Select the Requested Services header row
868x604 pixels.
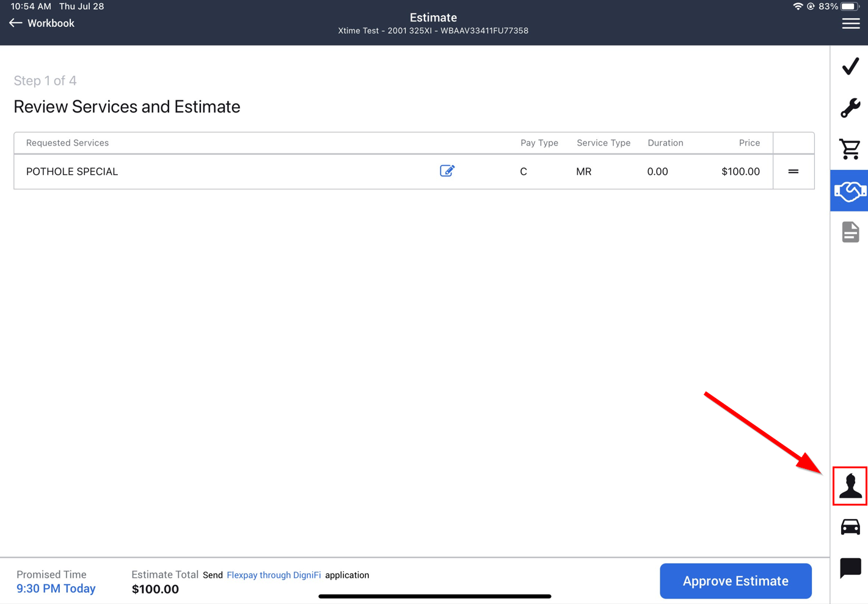click(67, 142)
